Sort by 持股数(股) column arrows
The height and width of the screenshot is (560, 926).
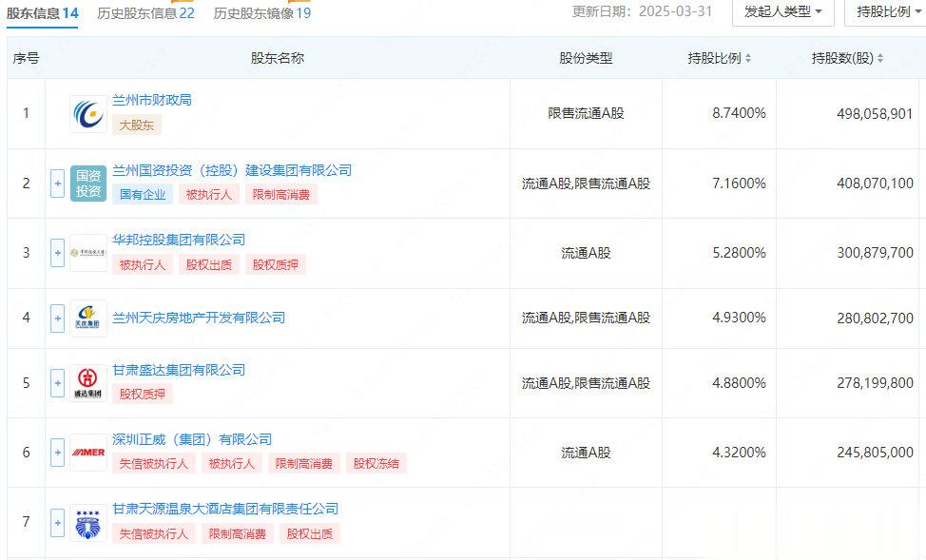point(880,58)
